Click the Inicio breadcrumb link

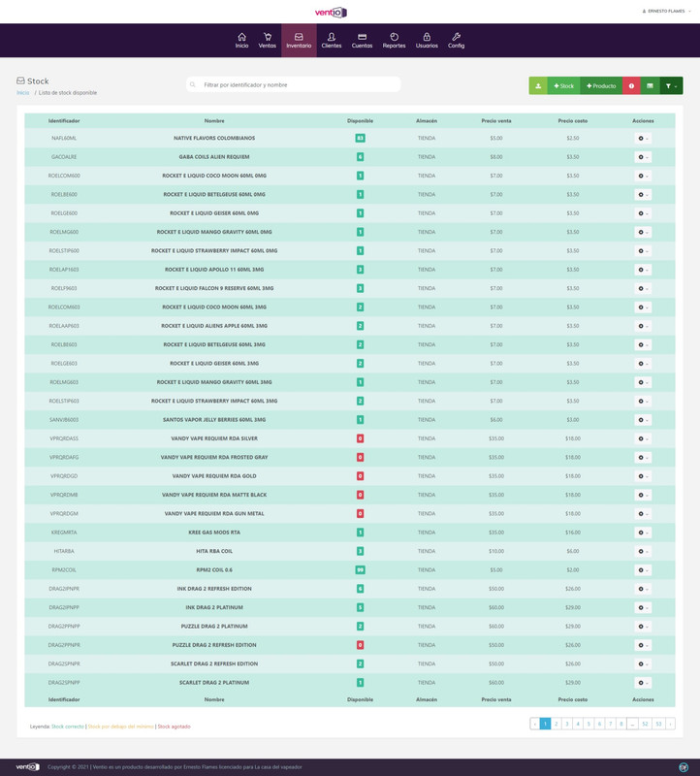[x=22, y=92]
